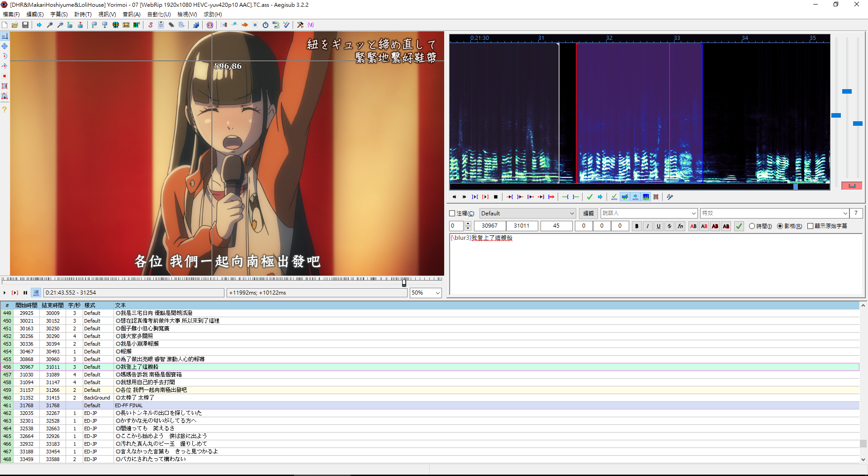Launch the ASSDraw anime girl icon
The height and width of the screenshot is (476, 868).
point(210,25)
